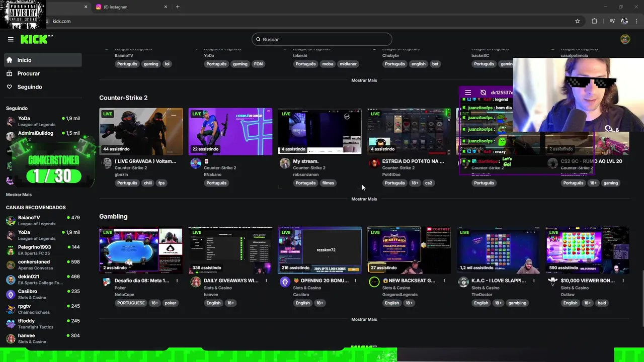Viewport: 644px width, 362px height.
Task: Open the hamburger sidebar menu
Action: click(x=11, y=39)
